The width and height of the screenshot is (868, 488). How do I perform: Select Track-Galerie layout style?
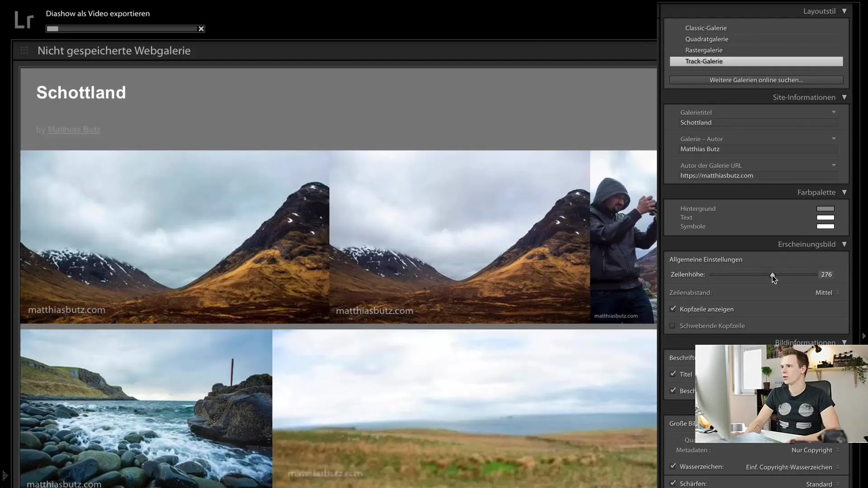point(756,61)
